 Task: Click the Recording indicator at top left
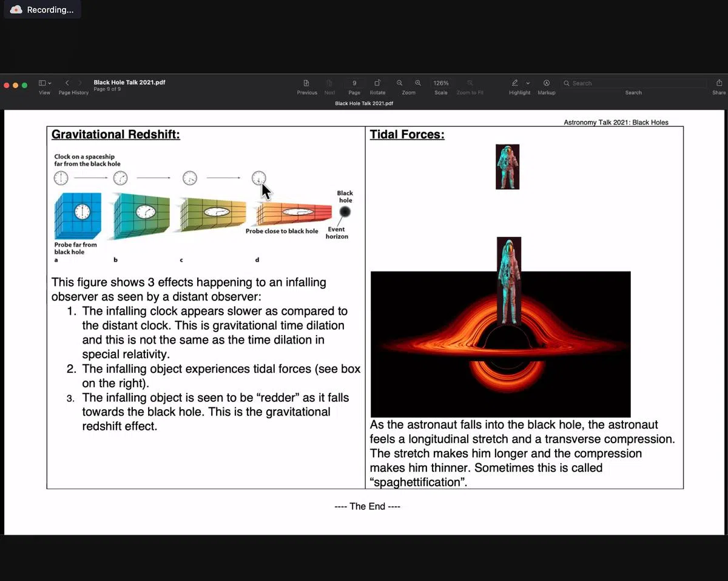click(x=42, y=10)
